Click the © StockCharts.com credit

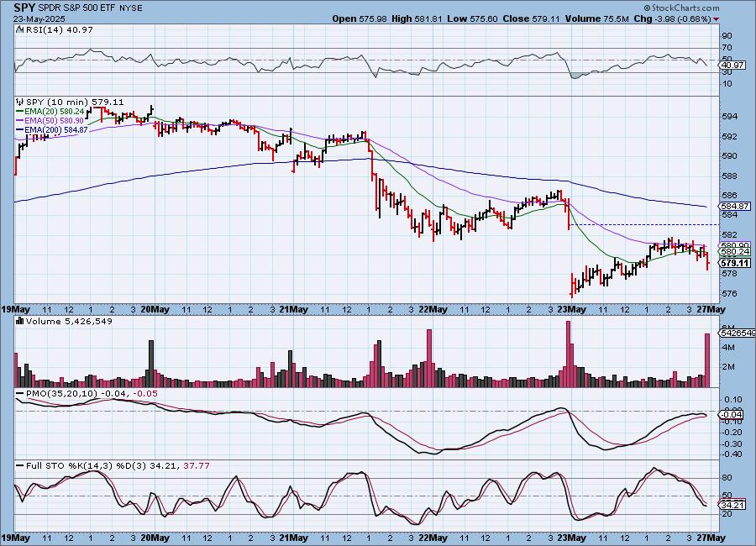[681, 8]
